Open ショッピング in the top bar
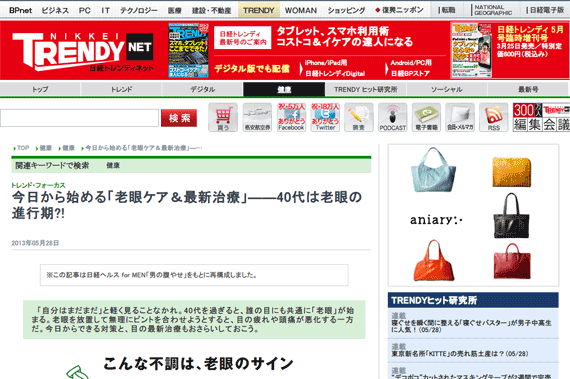 (x=346, y=11)
